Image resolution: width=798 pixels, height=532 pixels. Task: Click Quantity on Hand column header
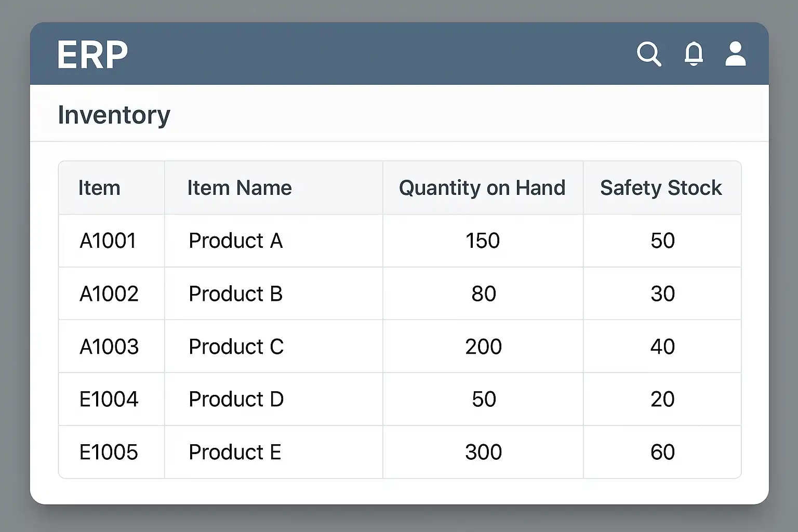[482, 188]
